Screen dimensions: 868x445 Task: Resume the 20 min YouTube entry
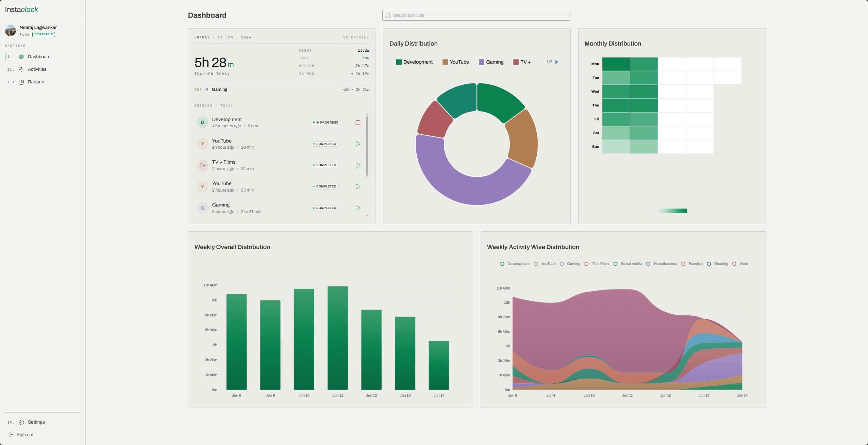pos(358,144)
